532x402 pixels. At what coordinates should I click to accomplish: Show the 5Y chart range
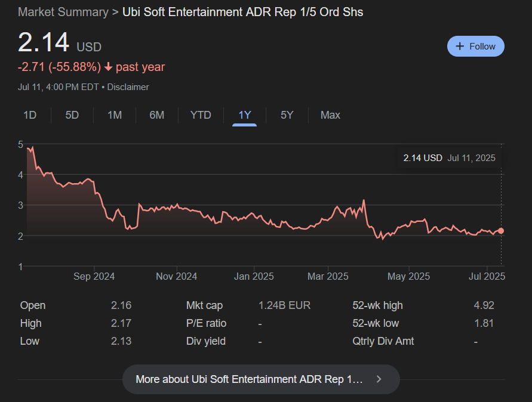287,115
